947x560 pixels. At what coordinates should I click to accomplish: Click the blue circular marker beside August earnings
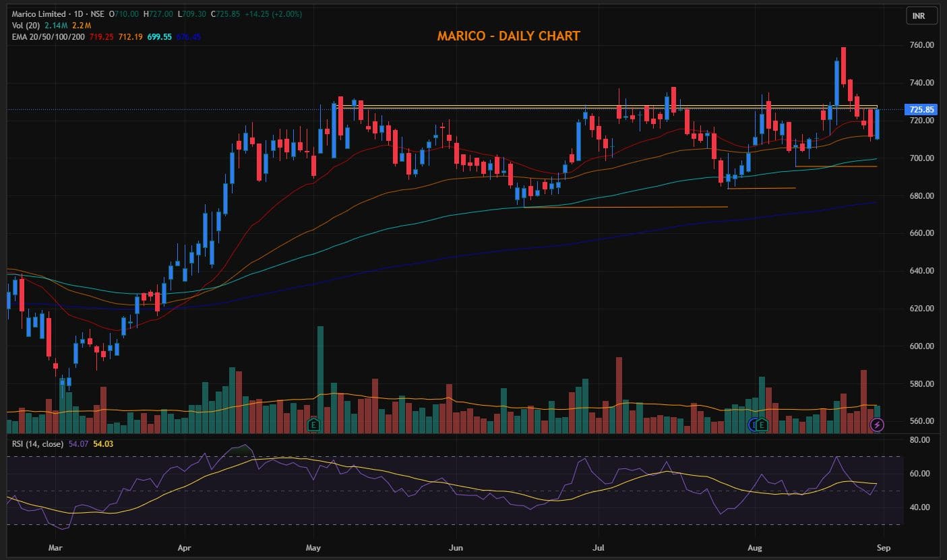tap(753, 425)
